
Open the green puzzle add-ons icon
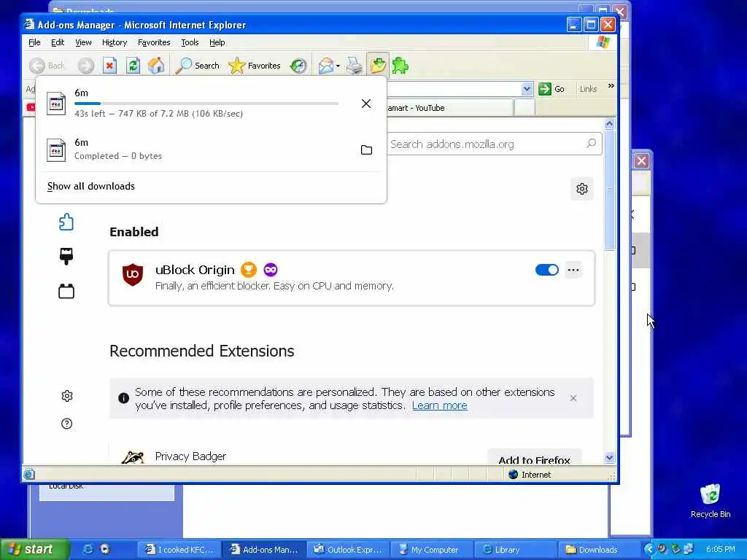(x=400, y=66)
